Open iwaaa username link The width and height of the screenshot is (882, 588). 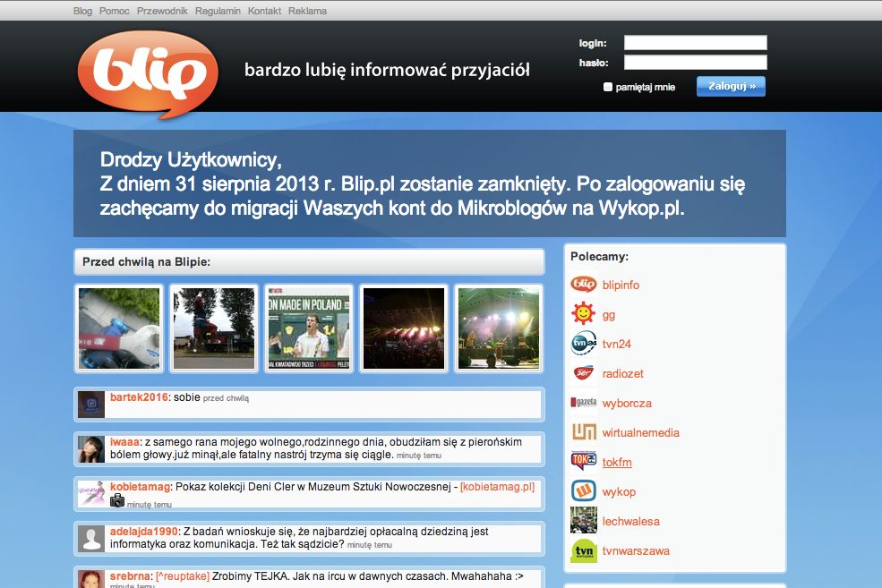click(x=124, y=442)
